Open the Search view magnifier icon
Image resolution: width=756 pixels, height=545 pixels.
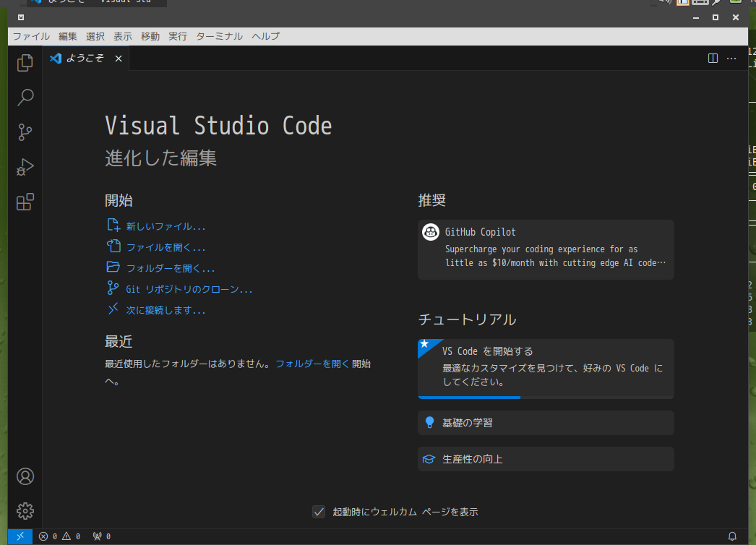coord(25,98)
